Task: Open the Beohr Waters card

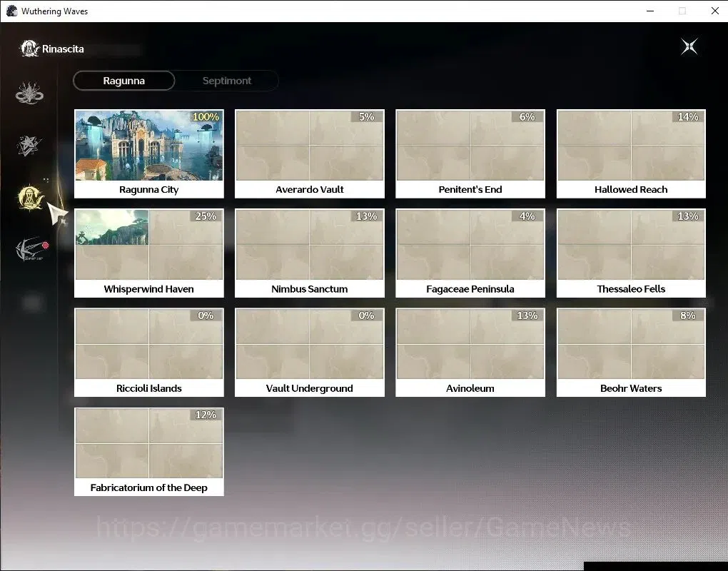Action: pyautogui.click(x=631, y=353)
